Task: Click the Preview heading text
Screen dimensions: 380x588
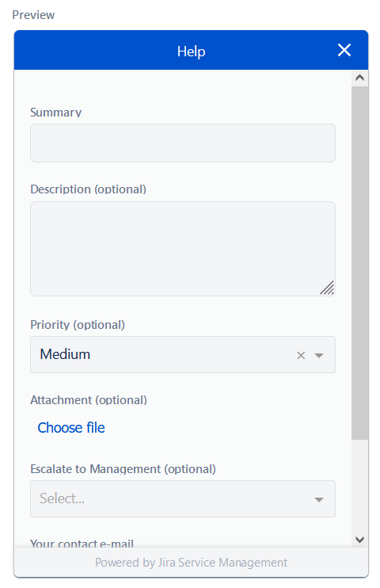Action: click(33, 14)
